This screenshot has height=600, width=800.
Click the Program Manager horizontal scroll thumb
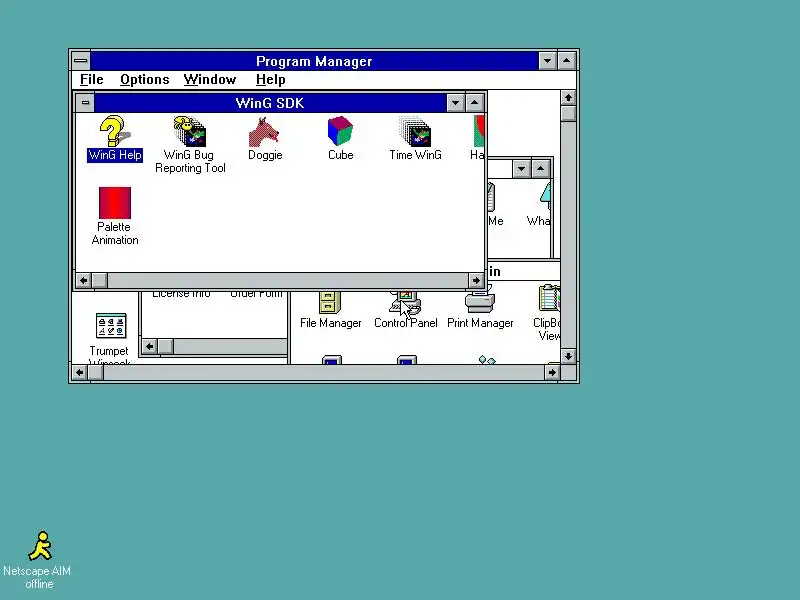point(95,372)
